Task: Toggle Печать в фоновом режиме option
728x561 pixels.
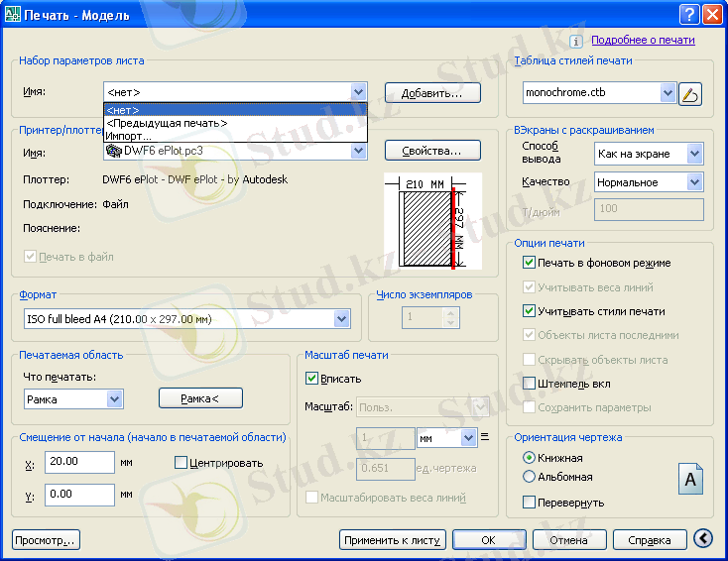Action: pos(530,264)
